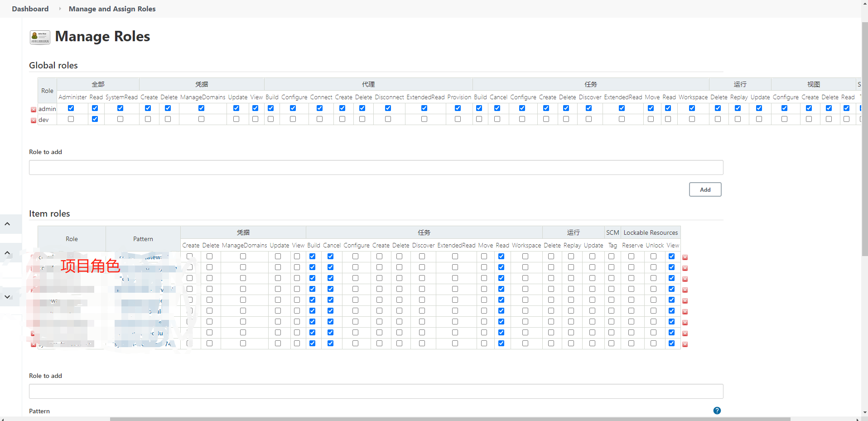The height and width of the screenshot is (421, 868).
Task: Enable SCM Tag in first item row
Action: [611, 256]
